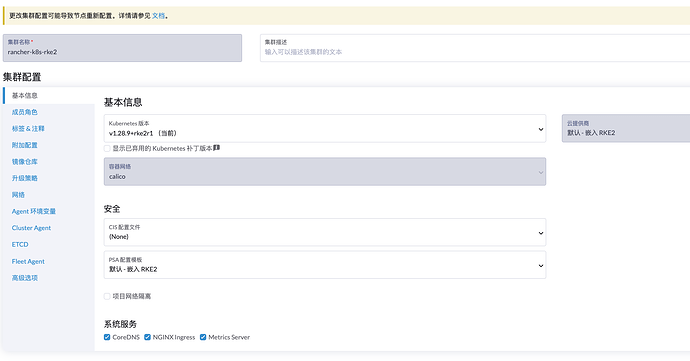Click the 集群描述 text input field
Viewport: 690px width, 361px height.
point(475,48)
